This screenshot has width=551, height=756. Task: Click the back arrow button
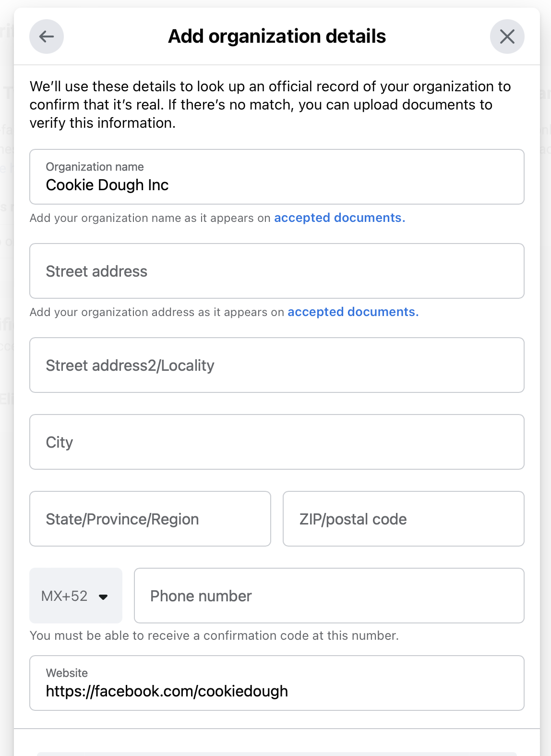(47, 37)
